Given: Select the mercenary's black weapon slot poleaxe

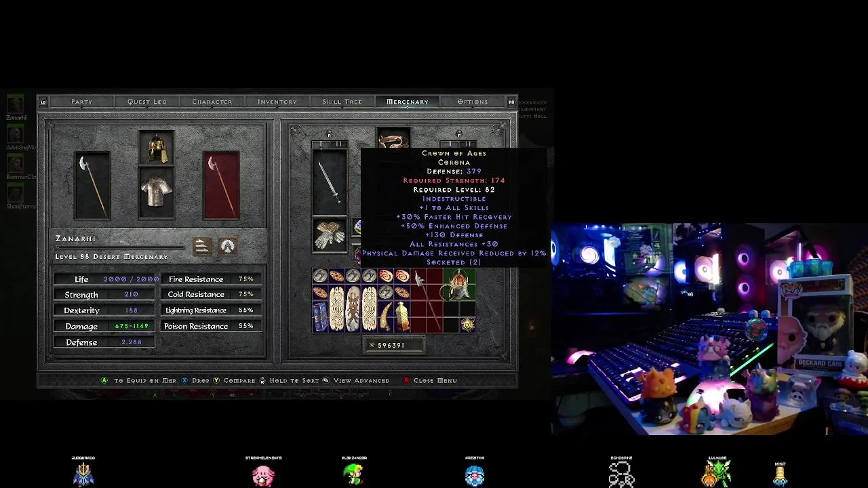Looking at the screenshot, I should click(92, 185).
